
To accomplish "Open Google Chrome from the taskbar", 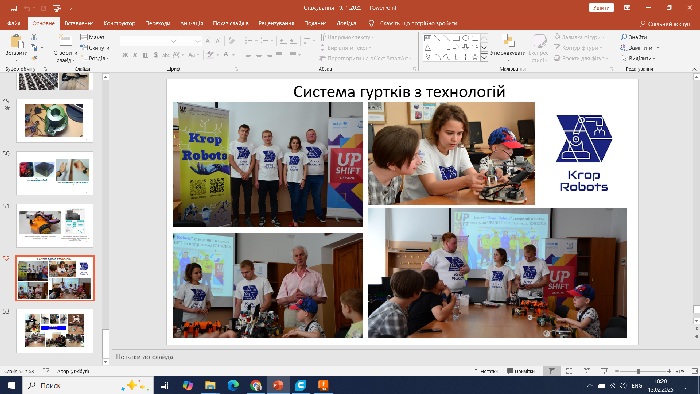I will (256, 385).
